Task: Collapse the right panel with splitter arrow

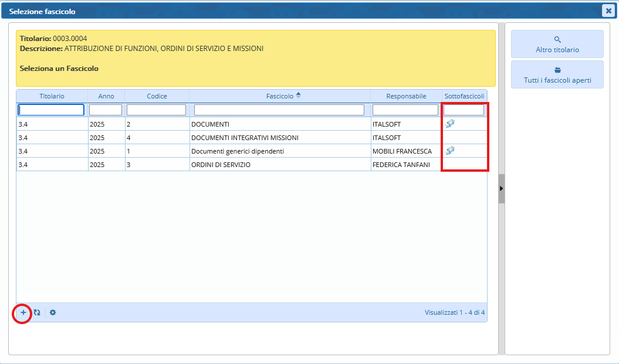Action: (x=501, y=188)
